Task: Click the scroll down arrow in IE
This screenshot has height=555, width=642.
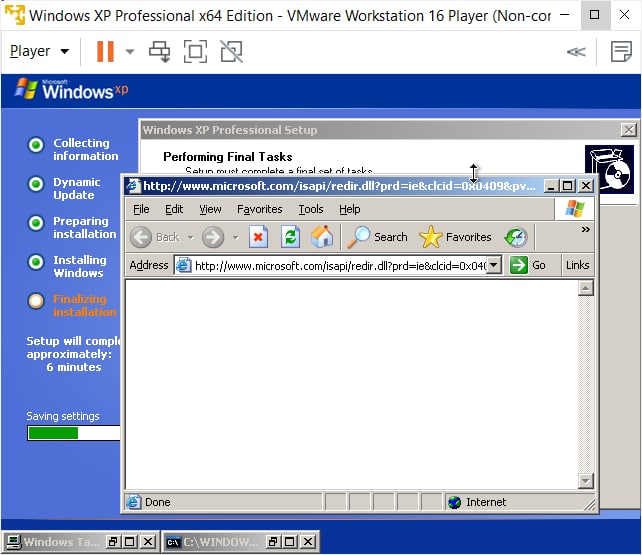Action: [x=585, y=481]
